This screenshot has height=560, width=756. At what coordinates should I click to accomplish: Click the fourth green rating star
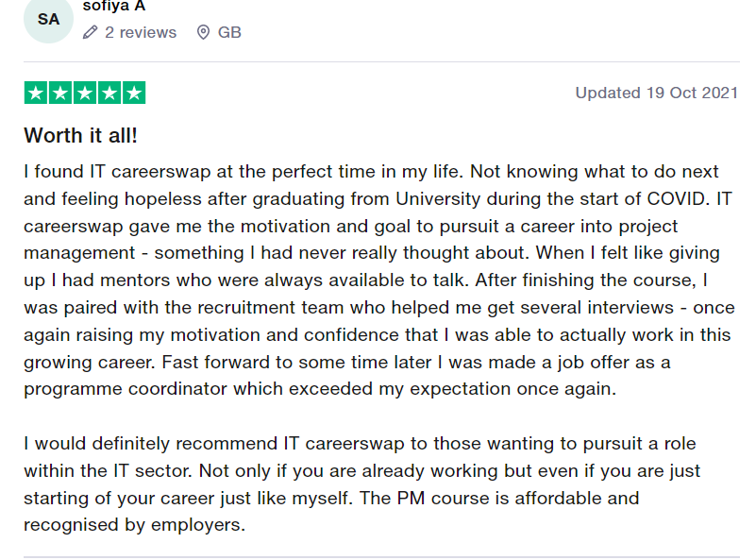coord(109,93)
